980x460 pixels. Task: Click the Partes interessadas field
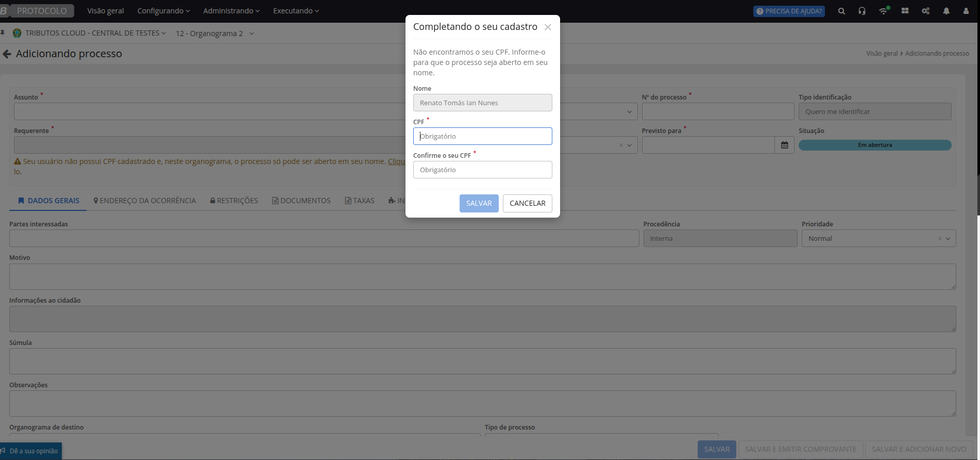point(324,238)
